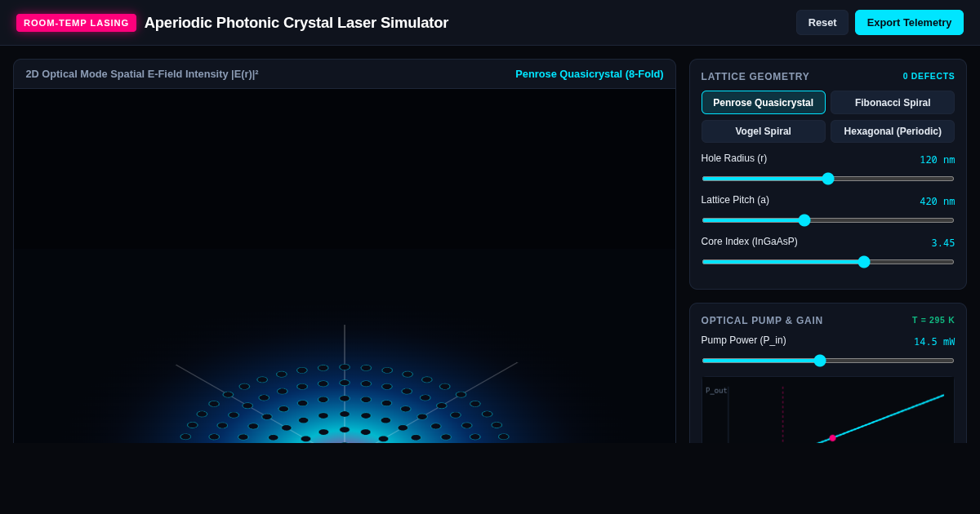Image resolution: width=980 pixels, height=514 pixels.
Task: Click the E-field intensity lattice canvas
Action: [345, 266]
